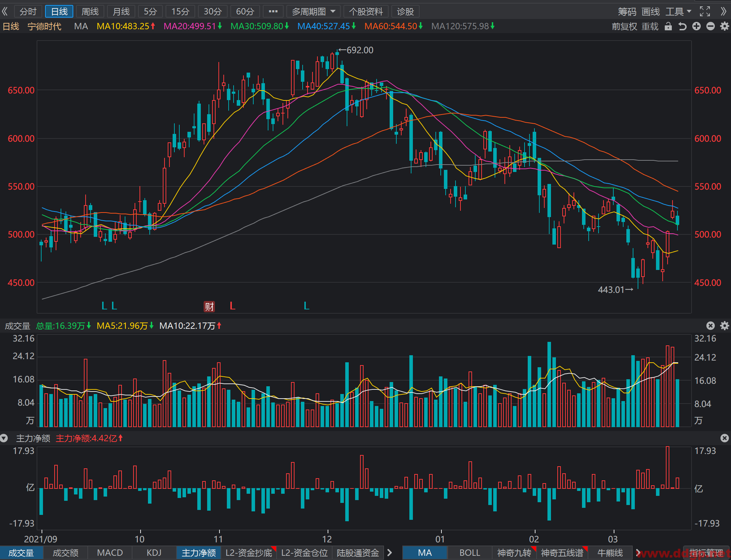Click the lock icon beside 重载
The width and height of the screenshot is (731, 560).
tap(668, 26)
